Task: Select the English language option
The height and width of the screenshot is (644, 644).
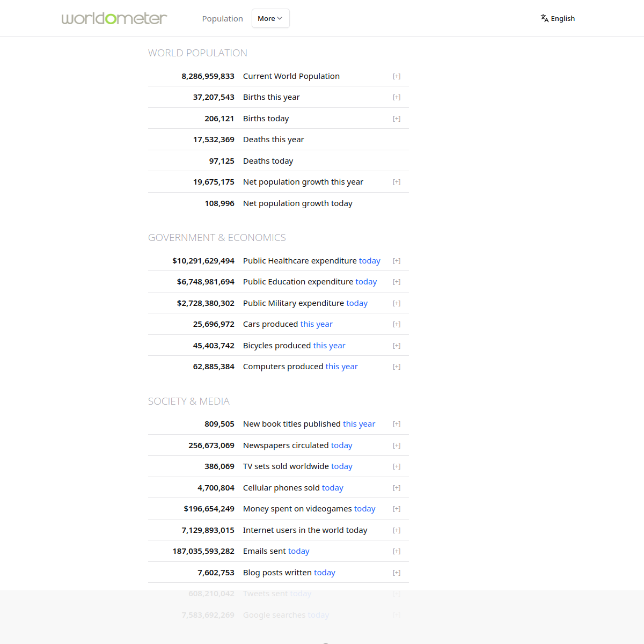Action: 562,18
